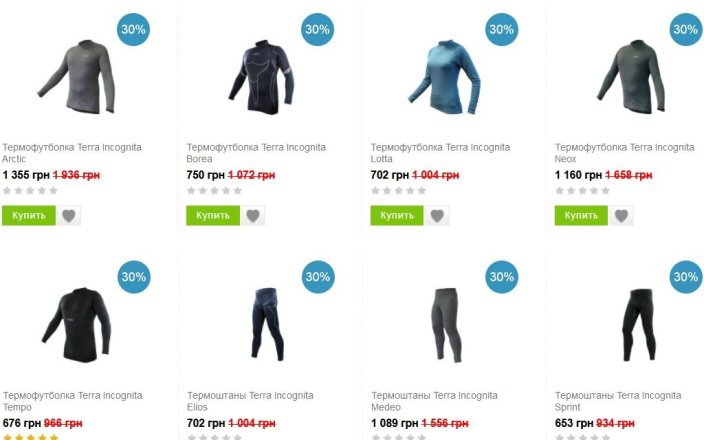704x440 pixels.
Task: Click 30% badge on Lotta shirt
Action: (x=502, y=30)
